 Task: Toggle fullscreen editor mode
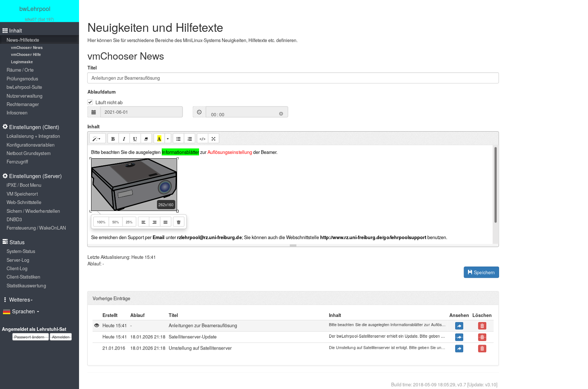pos(213,139)
